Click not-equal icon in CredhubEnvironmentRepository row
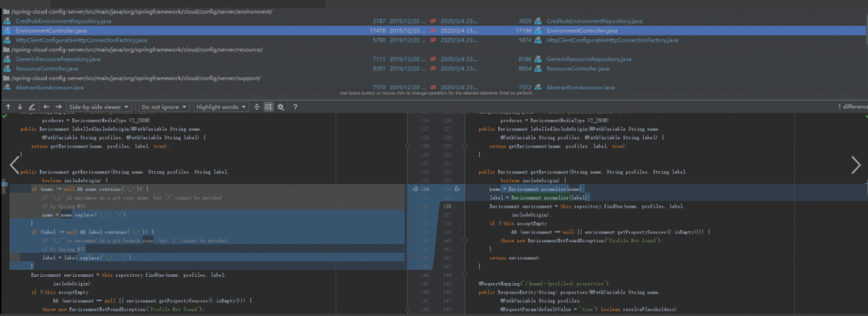 pos(433,21)
